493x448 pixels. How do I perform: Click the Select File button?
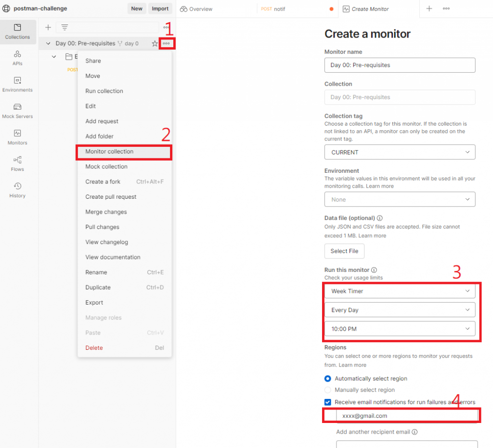coord(344,251)
